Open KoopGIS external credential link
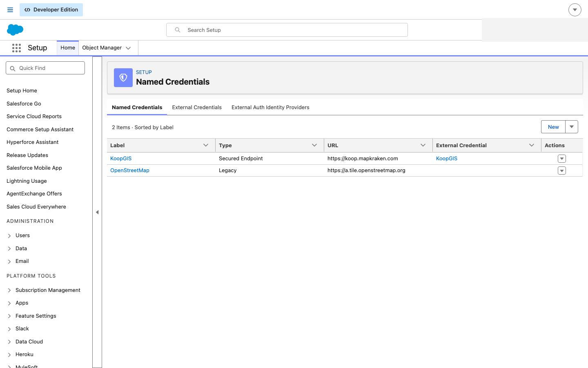The image size is (588, 368). click(447, 158)
